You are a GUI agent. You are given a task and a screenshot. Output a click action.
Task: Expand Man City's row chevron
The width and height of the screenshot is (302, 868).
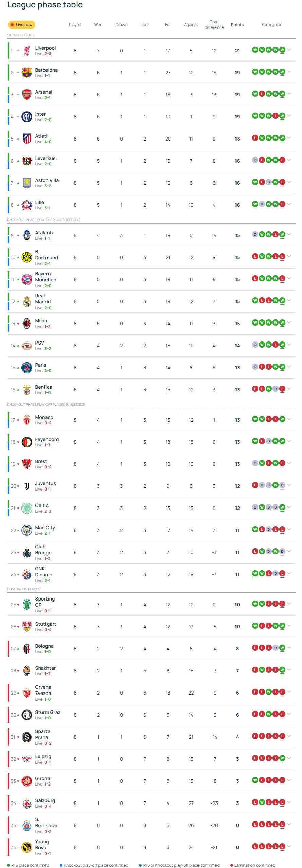click(289, 529)
